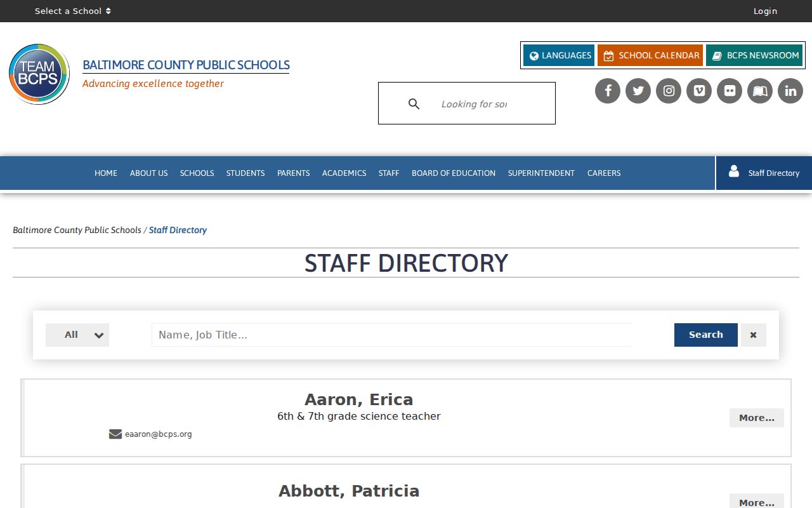Click the Baltimore County Public Schools breadcrumb
Image resolution: width=812 pixels, height=508 pixels.
(77, 230)
